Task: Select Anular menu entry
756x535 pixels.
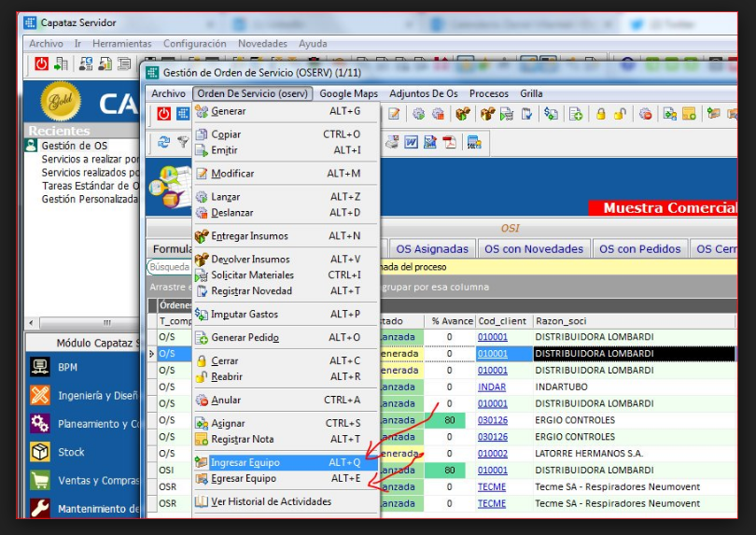Action: point(286,400)
